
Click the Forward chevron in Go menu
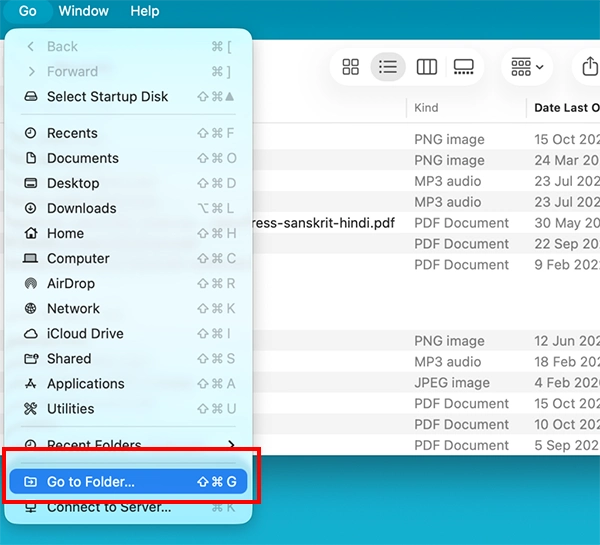(32, 72)
